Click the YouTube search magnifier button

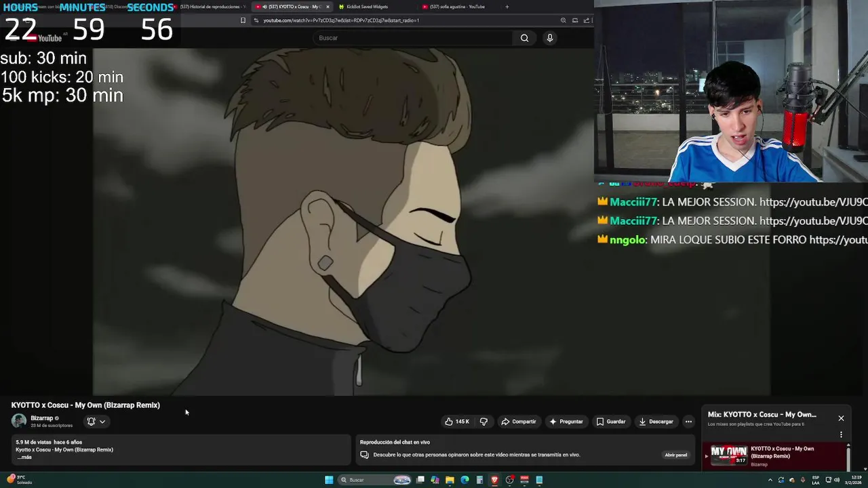point(524,38)
